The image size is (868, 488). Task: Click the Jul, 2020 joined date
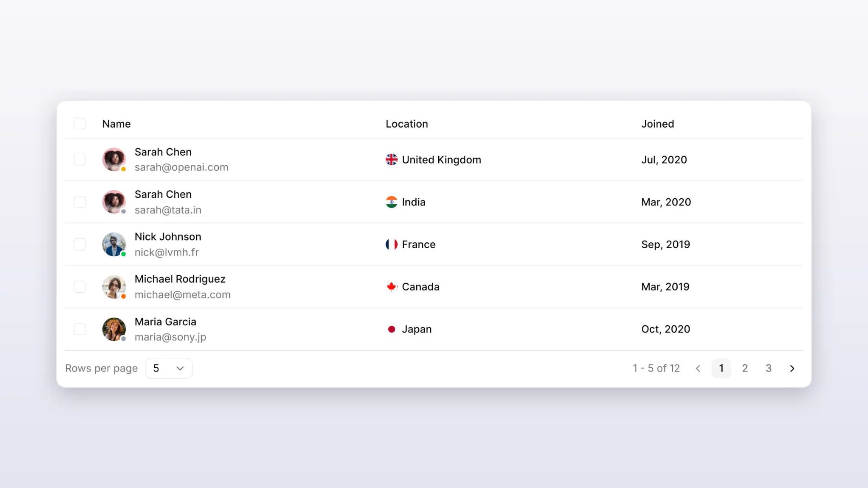click(x=664, y=160)
